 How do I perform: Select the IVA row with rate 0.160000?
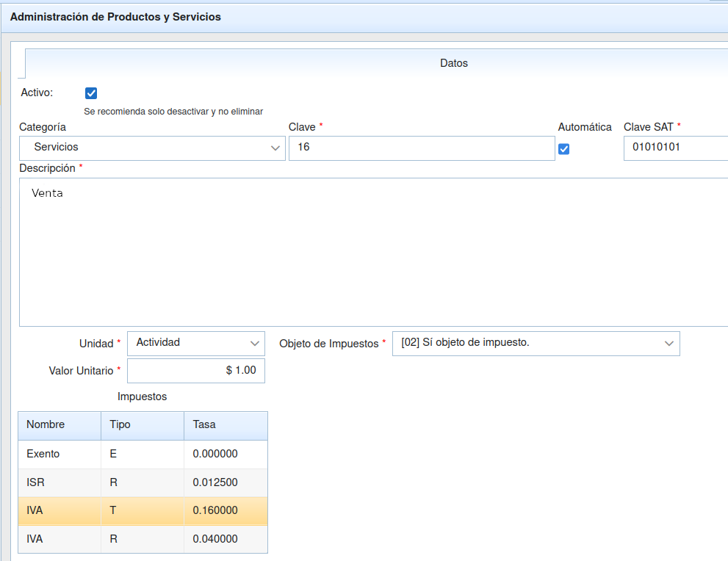pos(143,511)
